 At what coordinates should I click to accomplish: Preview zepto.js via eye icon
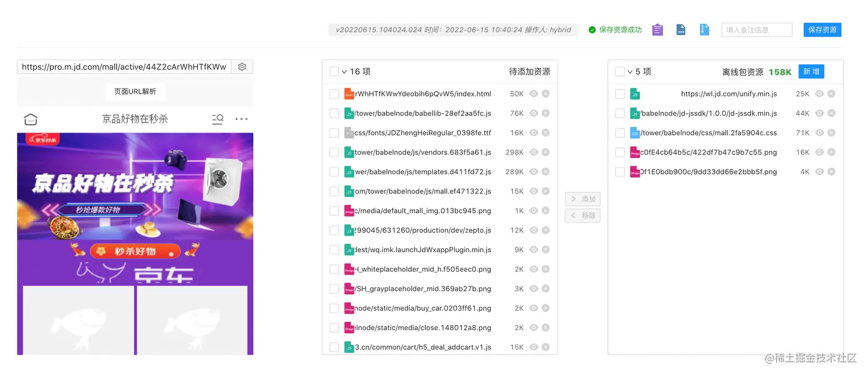coord(534,230)
